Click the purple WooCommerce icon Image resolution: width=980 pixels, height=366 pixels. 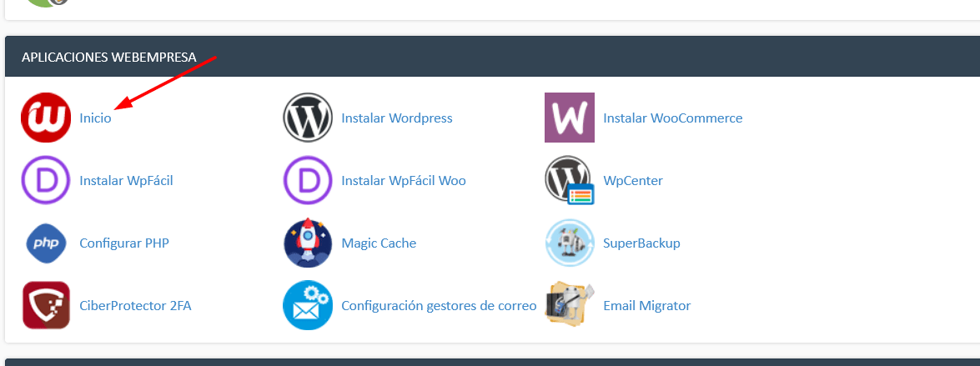570,118
